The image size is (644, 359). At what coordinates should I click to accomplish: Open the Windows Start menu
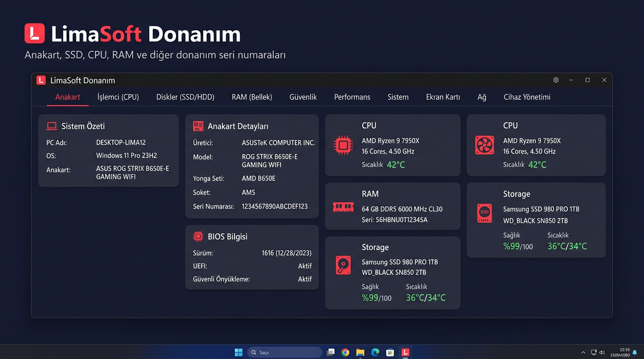(238, 352)
